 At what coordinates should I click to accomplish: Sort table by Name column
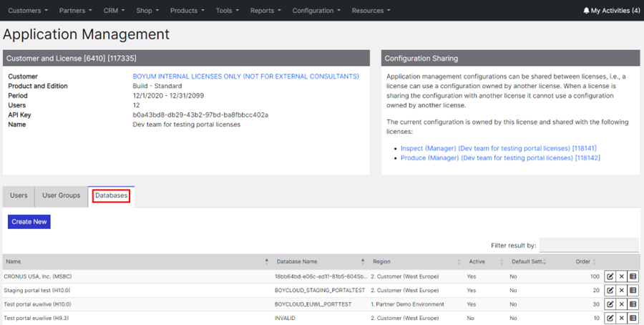pyautogui.click(x=137, y=261)
